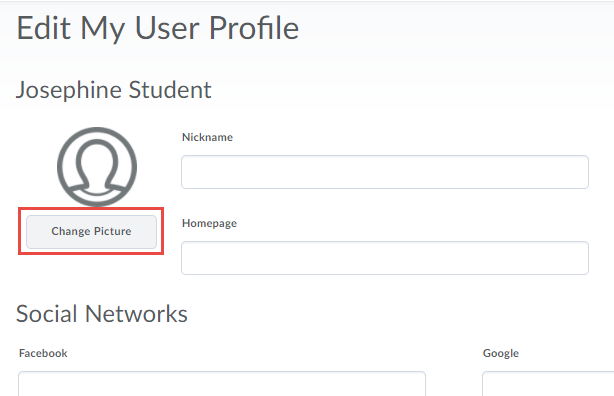614x396 pixels.
Task: Click the Social Networks heading
Action: [x=102, y=314]
